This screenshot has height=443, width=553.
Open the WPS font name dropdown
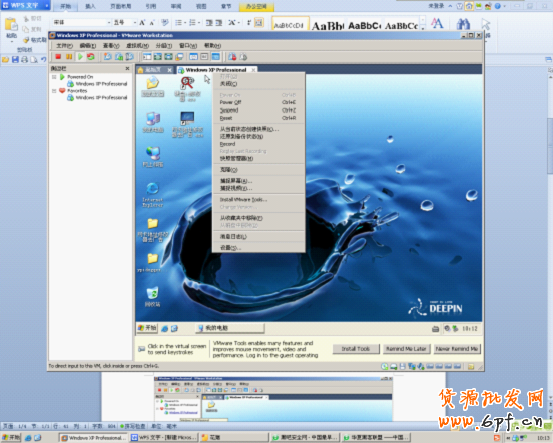[x=109, y=23]
